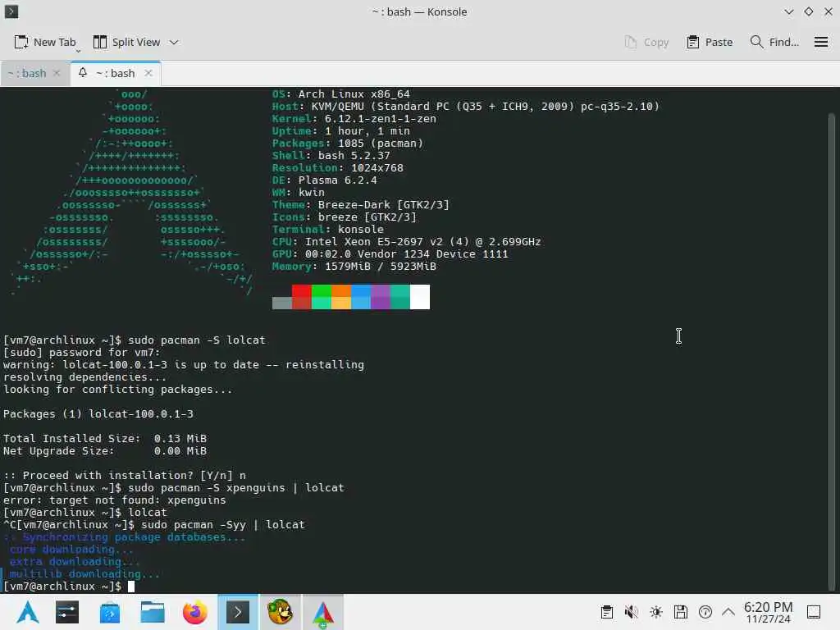
Task: Click the Split View button
Action: point(127,42)
